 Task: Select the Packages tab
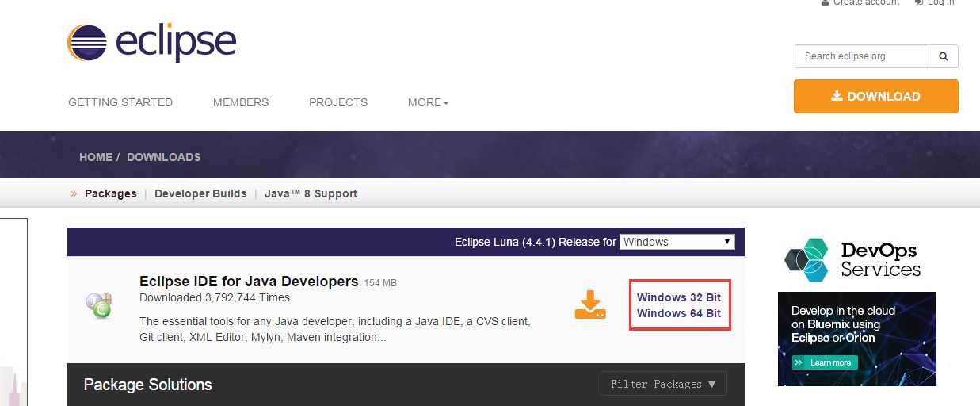click(111, 193)
